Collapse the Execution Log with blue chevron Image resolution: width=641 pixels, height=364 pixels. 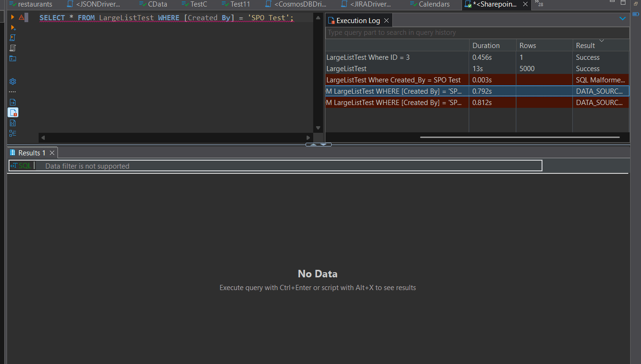[623, 19]
